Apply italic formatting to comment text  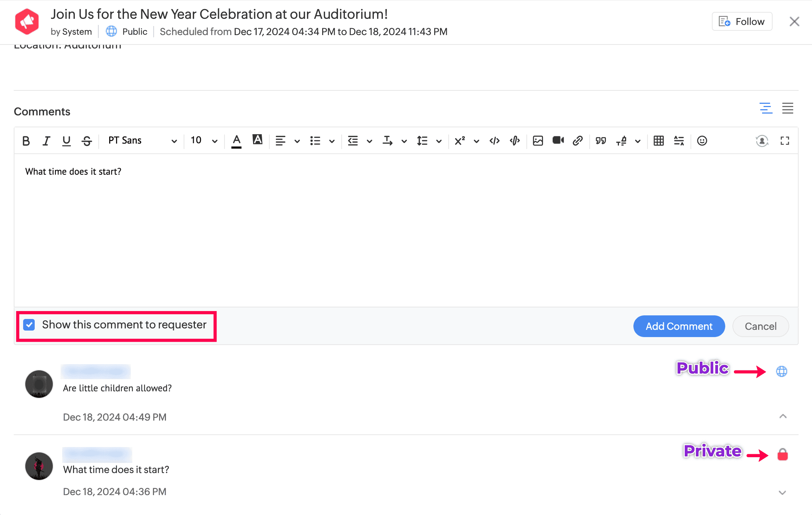tap(46, 141)
